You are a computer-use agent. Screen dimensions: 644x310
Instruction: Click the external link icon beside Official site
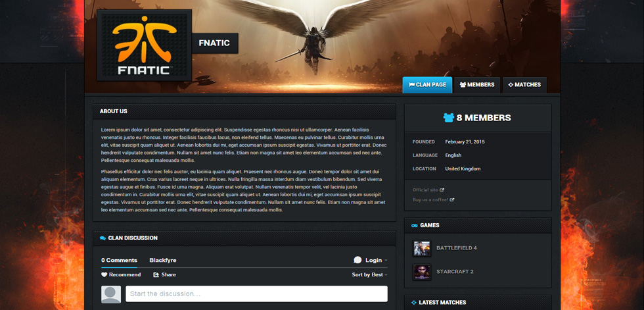pyautogui.click(x=442, y=190)
